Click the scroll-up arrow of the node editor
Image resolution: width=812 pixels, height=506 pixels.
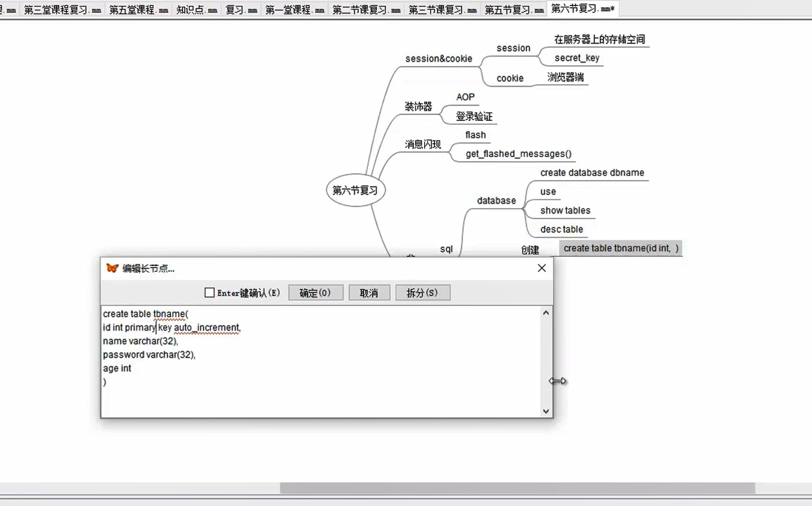click(x=546, y=312)
